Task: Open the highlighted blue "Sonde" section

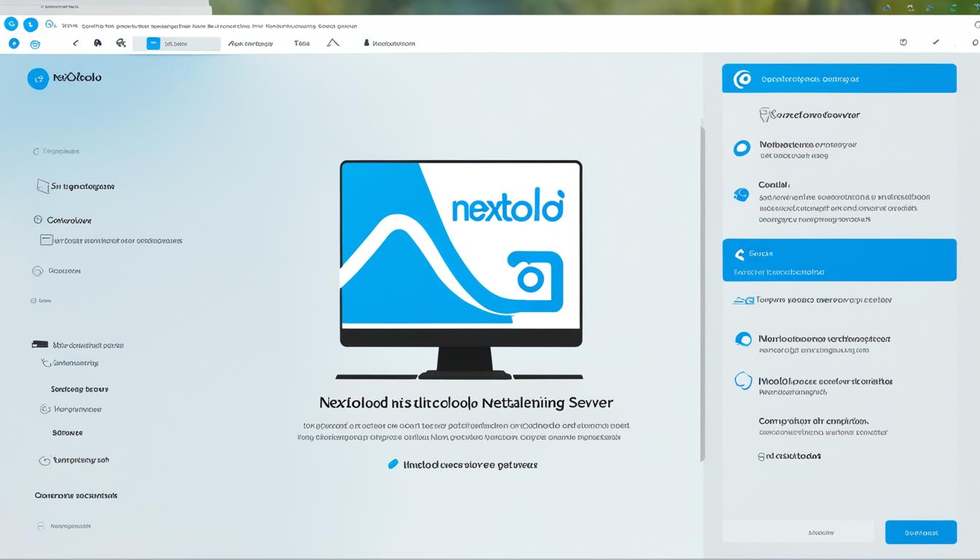Action: pyautogui.click(x=839, y=260)
